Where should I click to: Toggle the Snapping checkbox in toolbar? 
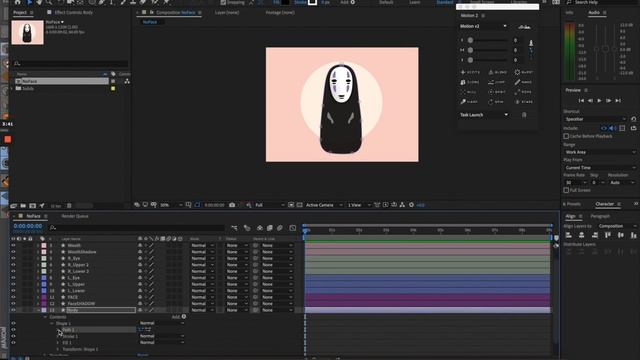pyautogui.click(x=223, y=2)
